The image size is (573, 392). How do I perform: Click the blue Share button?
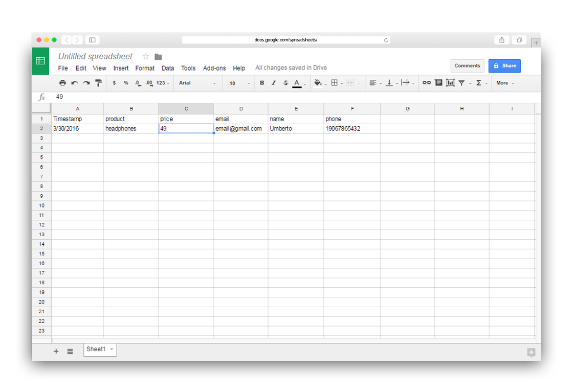tap(504, 66)
